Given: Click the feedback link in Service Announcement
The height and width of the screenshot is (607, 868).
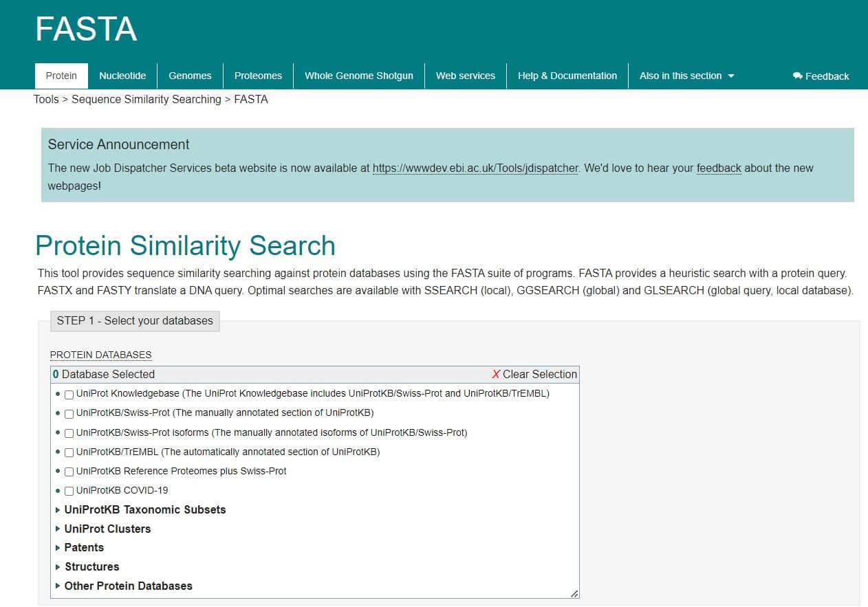Looking at the screenshot, I should click(719, 168).
